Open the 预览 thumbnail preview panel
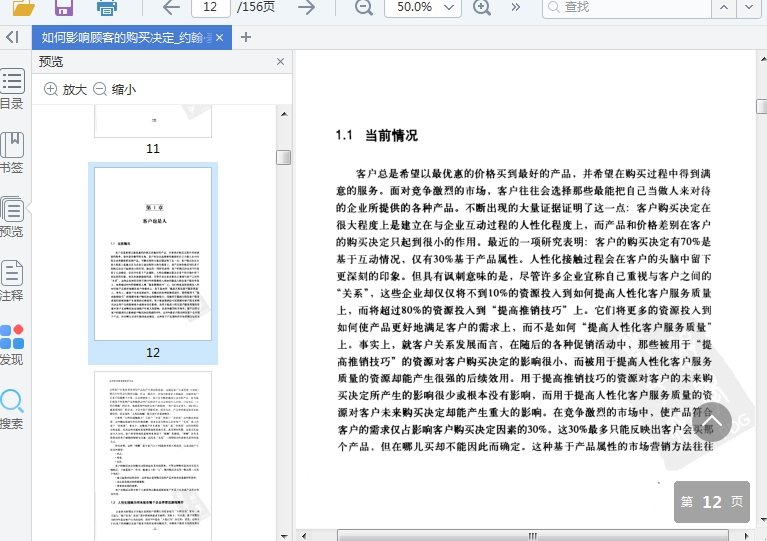Viewport: 767px width, 541px height. tap(12, 217)
